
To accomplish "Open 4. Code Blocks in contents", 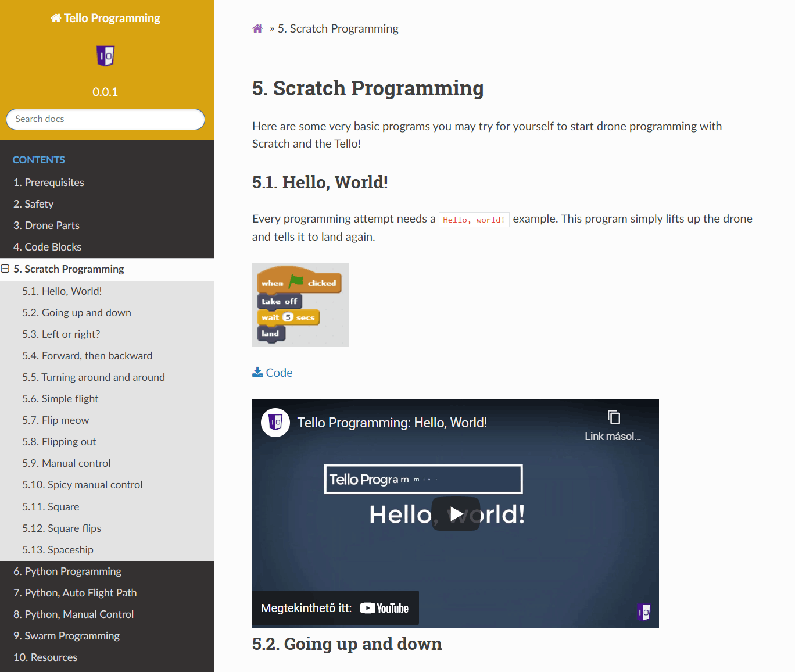I will [107, 247].
